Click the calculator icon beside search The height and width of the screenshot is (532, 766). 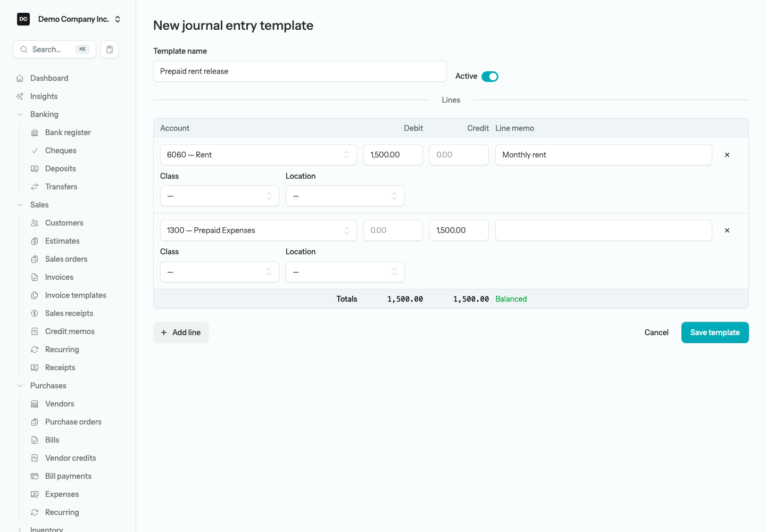[110, 49]
